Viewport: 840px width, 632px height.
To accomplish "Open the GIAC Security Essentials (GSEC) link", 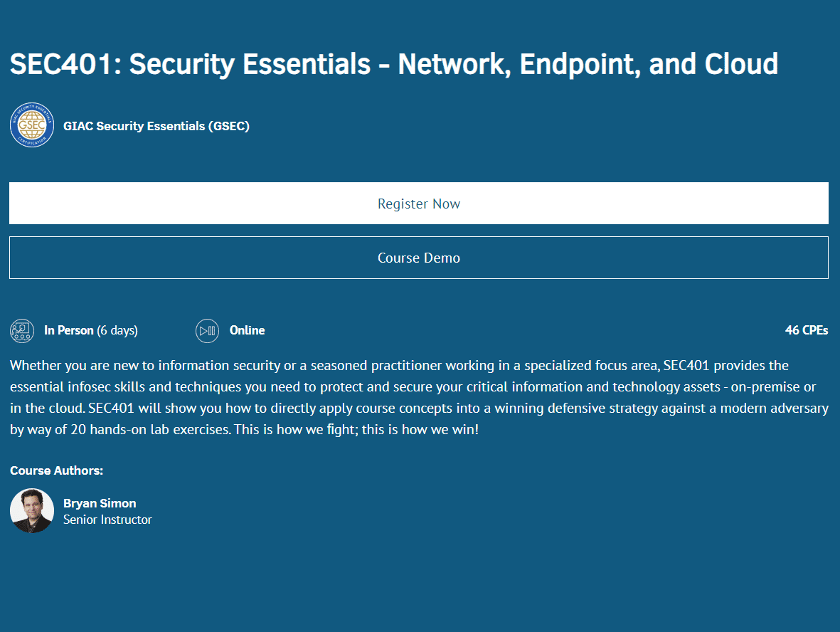I will (x=156, y=127).
